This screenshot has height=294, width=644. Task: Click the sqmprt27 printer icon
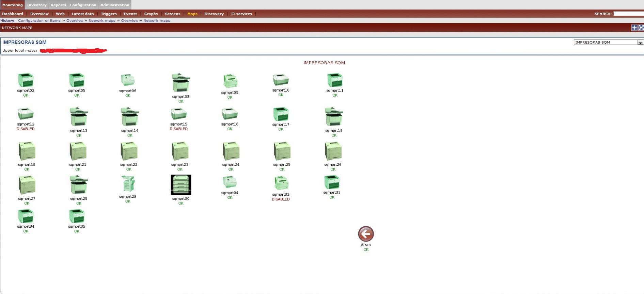(27, 185)
